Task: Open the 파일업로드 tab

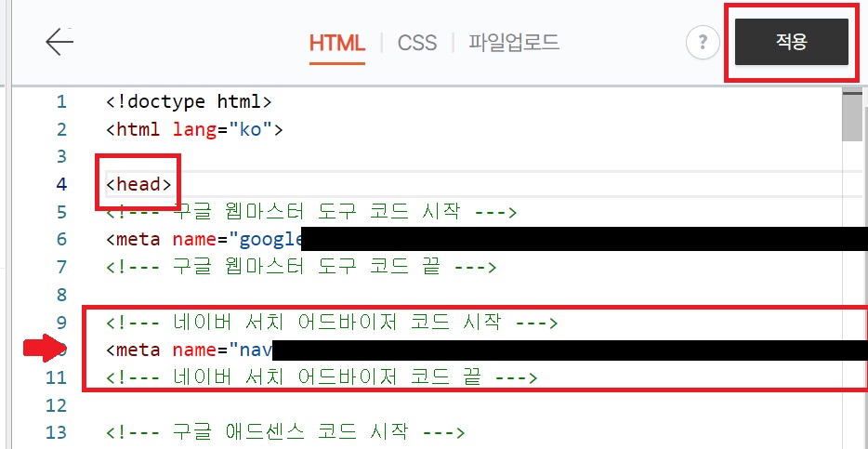Action: pos(514,43)
